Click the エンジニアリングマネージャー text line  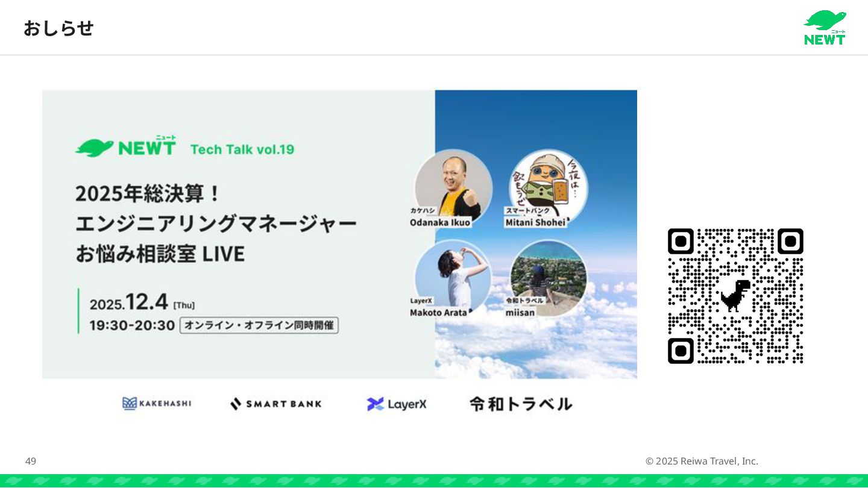(x=216, y=224)
